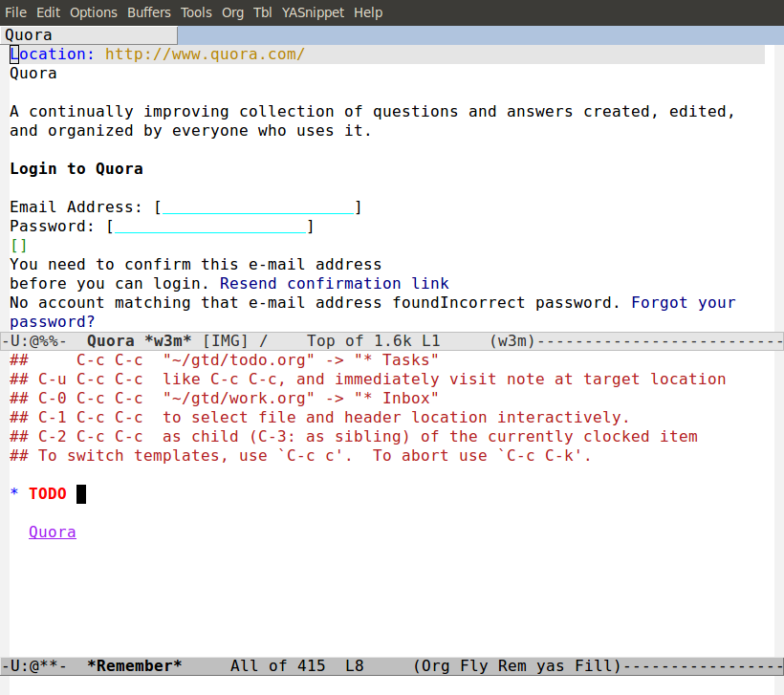
Task: Click the line 'To switch templates, use C-c c'
Action: click(300, 456)
